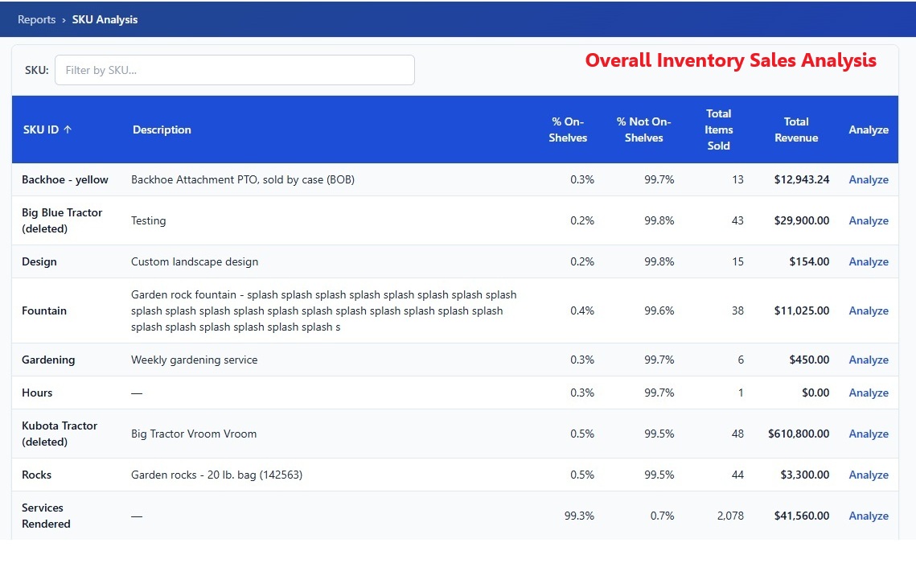Click the 0.4% on-shelves value for Fountain
This screenshot has height=588, width=916.
coord(581,310)
